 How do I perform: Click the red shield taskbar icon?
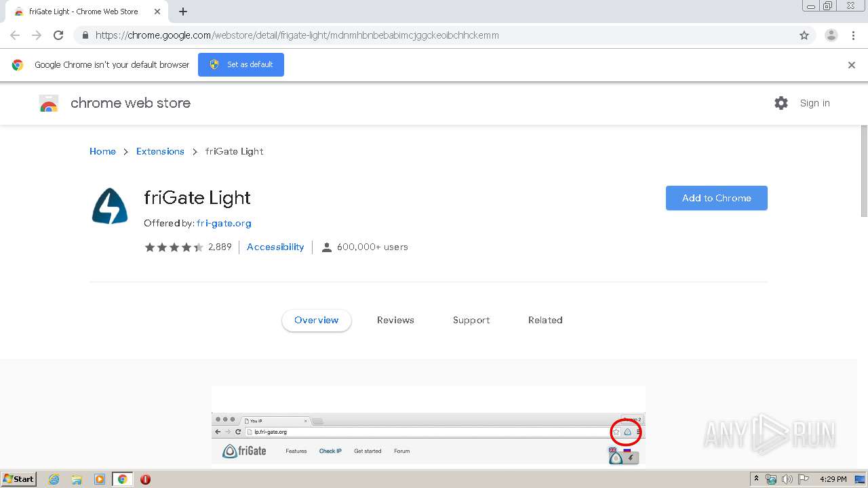click(145, 479)
